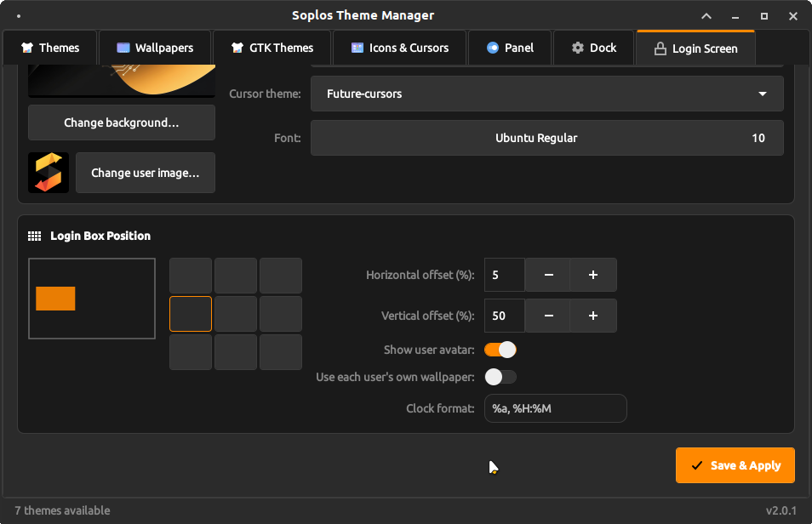Viewport: 812px width, 524px height.
Task: Maximize the Soplos Theme Manager window
Action: (x=763, y=16)
